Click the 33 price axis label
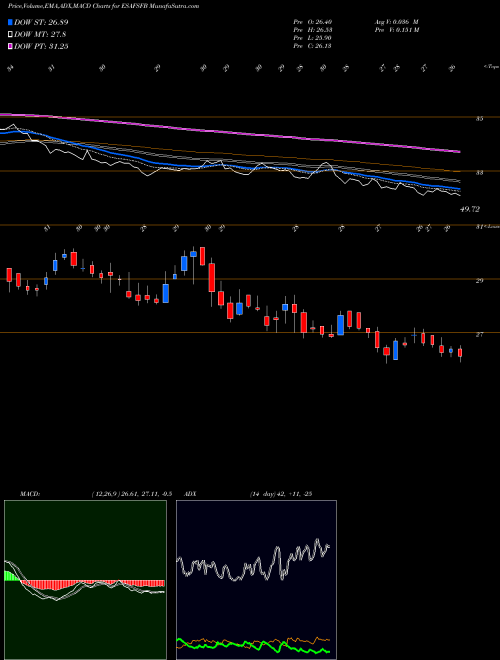Viewport: 500px width, 660px height. (479, 172)
